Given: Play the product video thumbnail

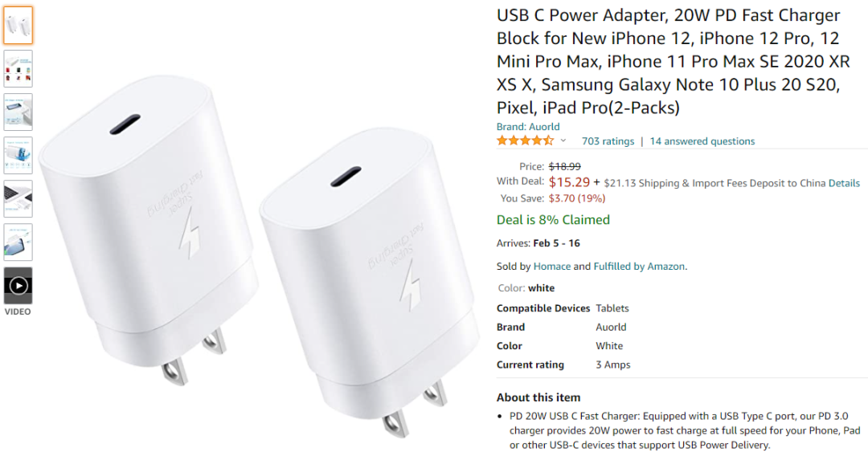Looking at the screenshot, I should (18, 286).
